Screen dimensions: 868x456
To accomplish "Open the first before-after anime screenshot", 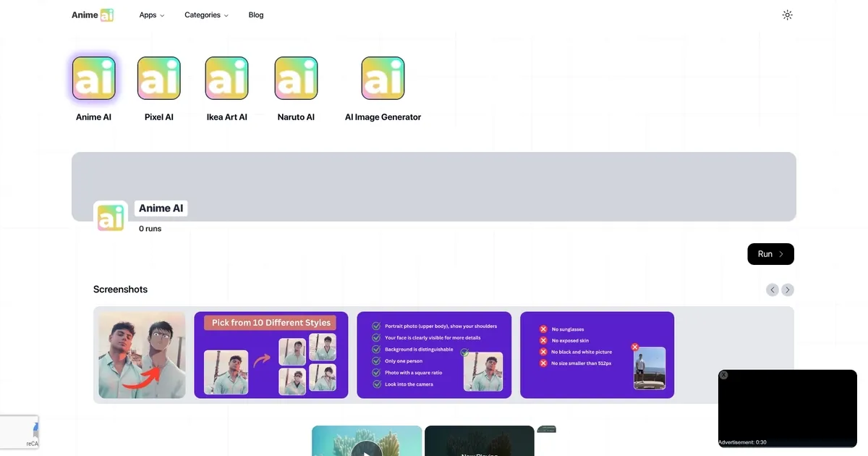I will coord(142,355).
